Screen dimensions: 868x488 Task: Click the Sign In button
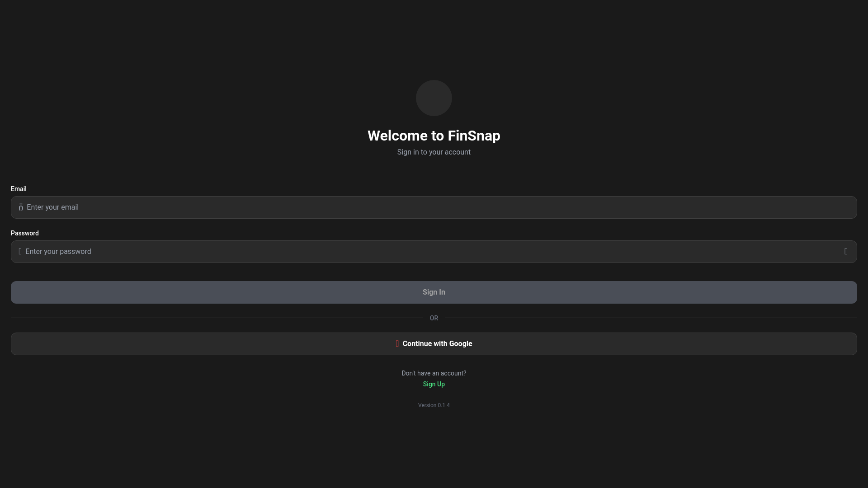tap(434, 292)
